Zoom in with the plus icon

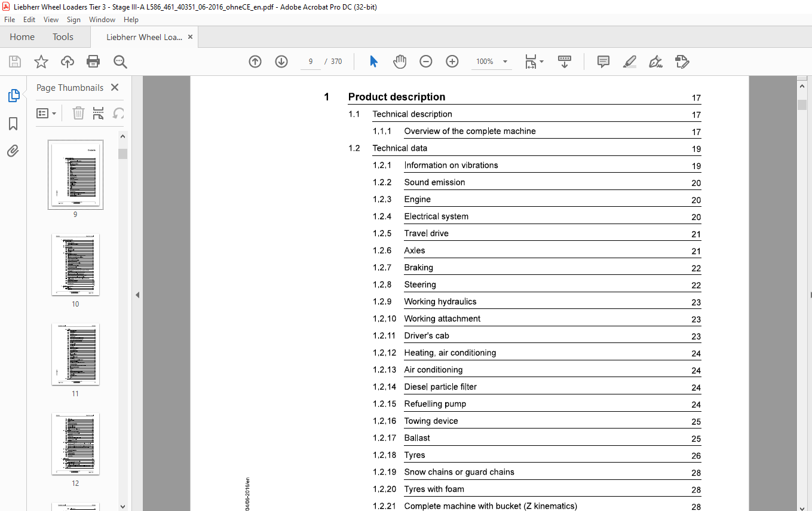pos(452,62)
